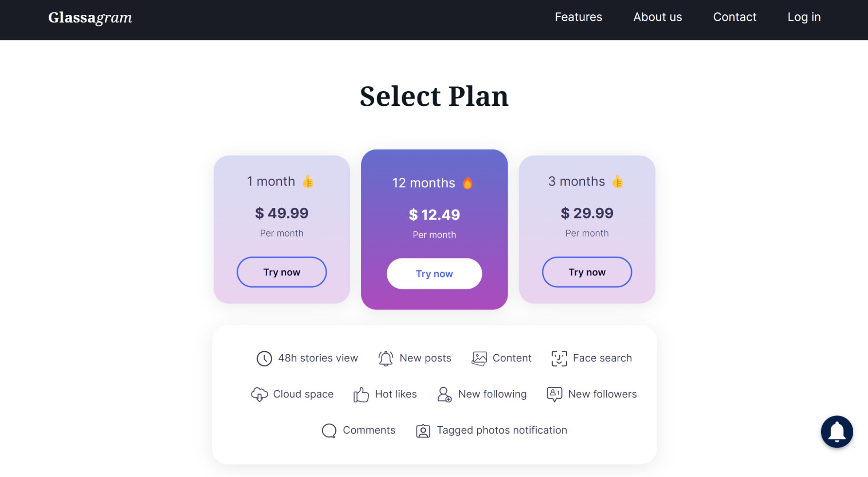Screen dimensions: 868x477
Task: Click the notification bell floating button
Action: click(836, 431)
